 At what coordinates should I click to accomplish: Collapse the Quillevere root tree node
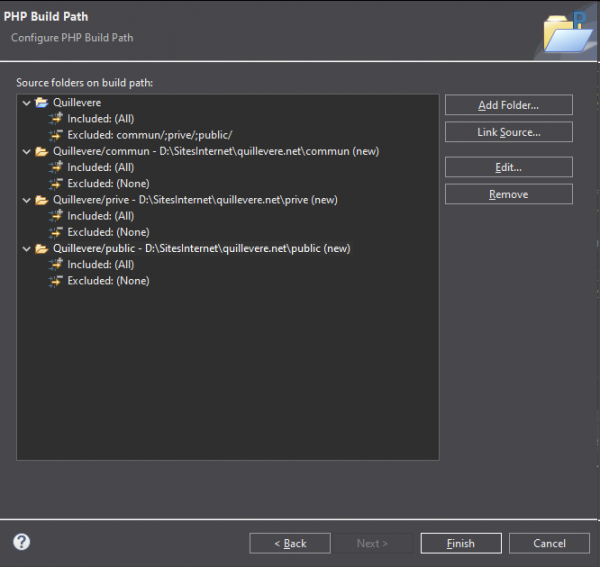26,103
